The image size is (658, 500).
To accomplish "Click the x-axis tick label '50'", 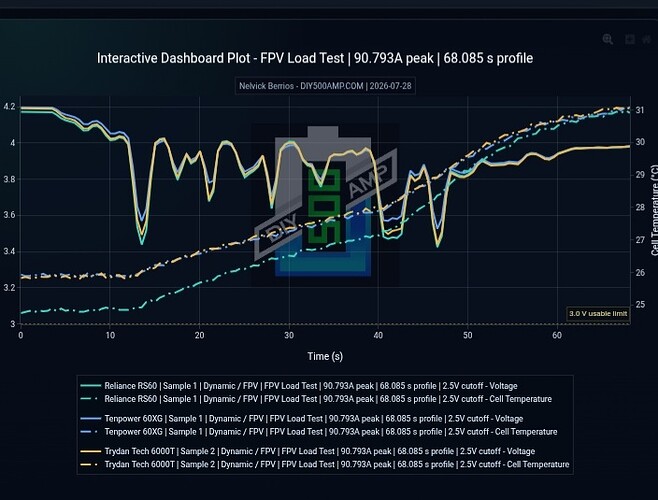I will (x=467, y=335).
